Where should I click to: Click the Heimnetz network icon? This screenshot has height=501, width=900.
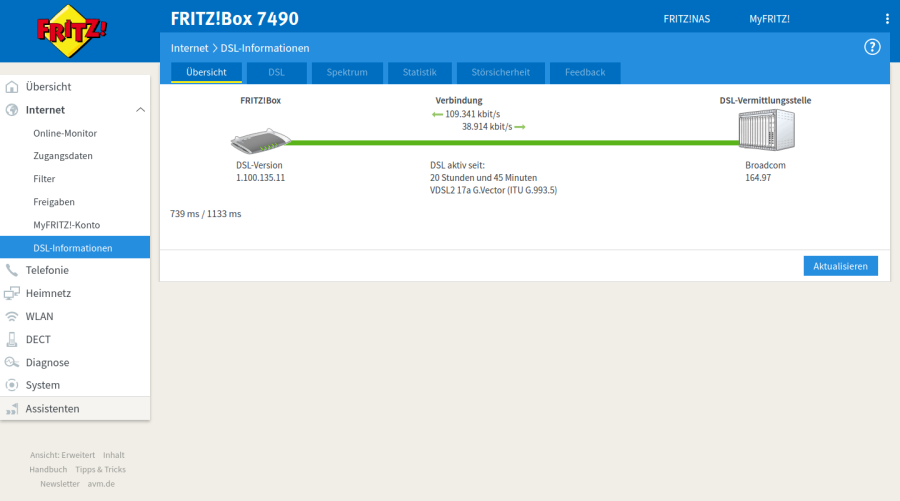(x=12, y=293)
